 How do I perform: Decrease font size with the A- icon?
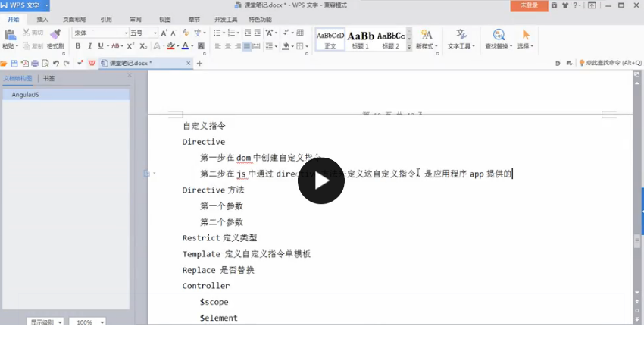click(174, 33)
